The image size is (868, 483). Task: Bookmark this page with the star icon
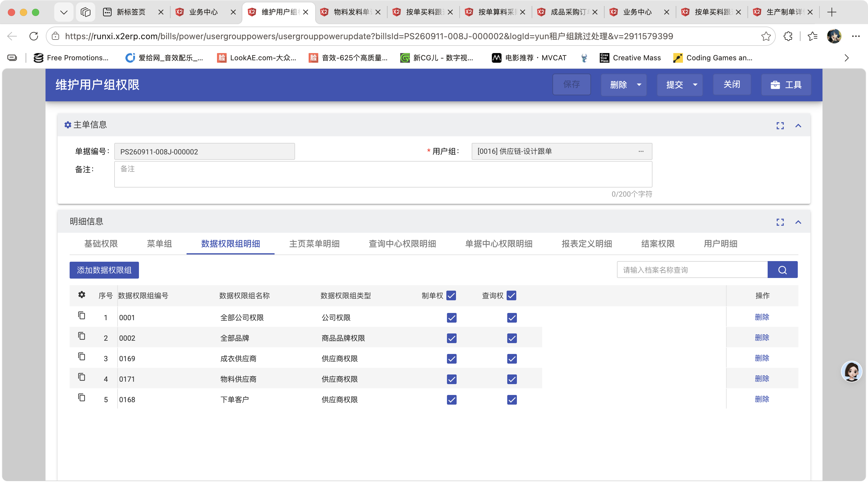[x=766, y=36]
